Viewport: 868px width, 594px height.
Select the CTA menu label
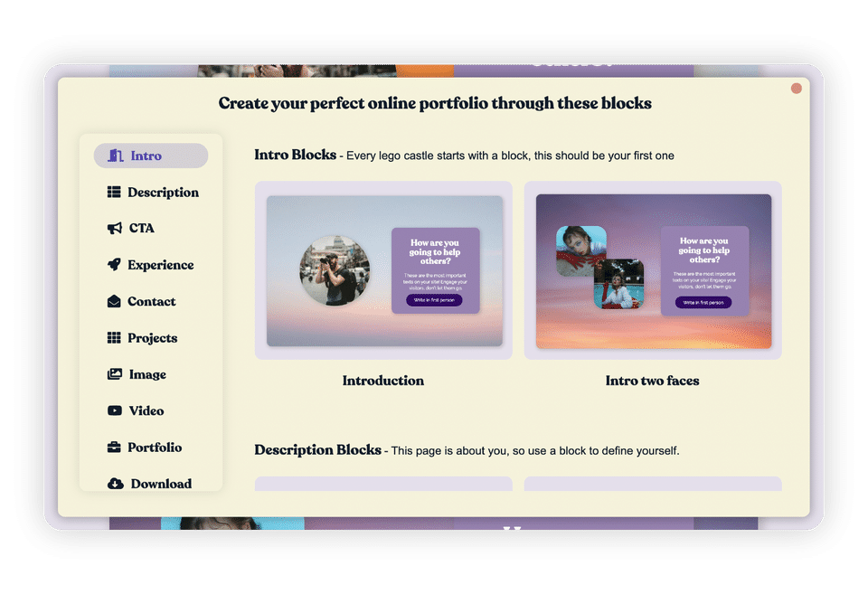(142, 228)
